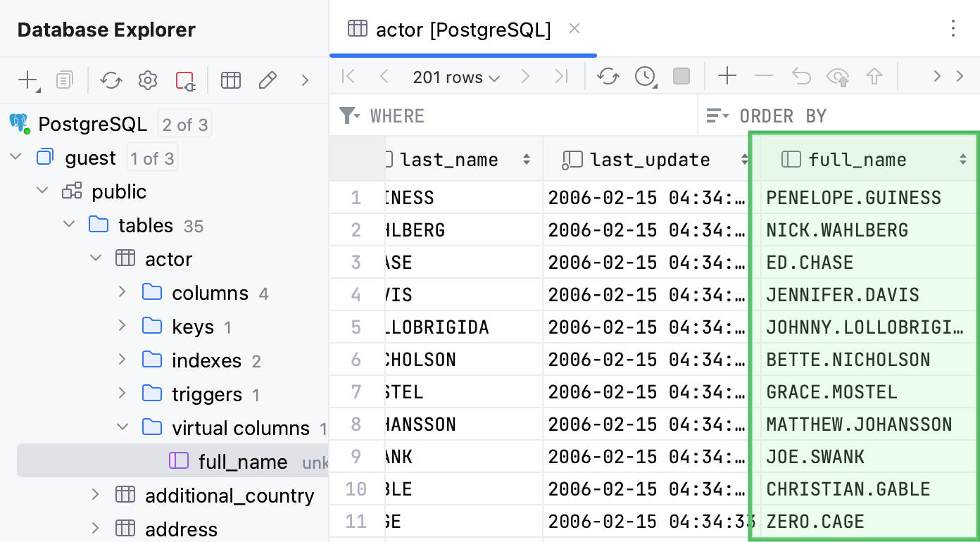The height and width of the screenshot is (542, 980).
Task: Click the Edit Source pencil icon
Action: coord(268,80)
